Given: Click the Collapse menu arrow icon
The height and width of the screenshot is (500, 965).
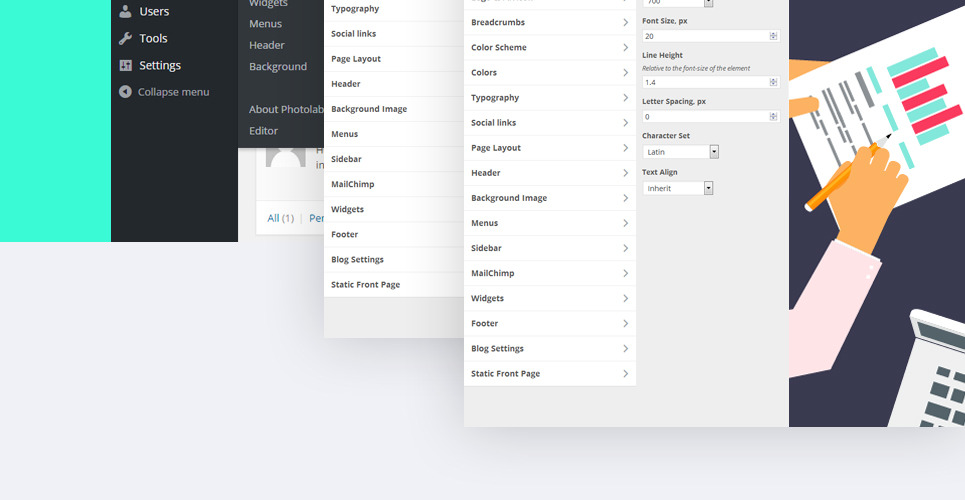Looking at the screenshot, I should pyautogui.click(x=125, y=92).
